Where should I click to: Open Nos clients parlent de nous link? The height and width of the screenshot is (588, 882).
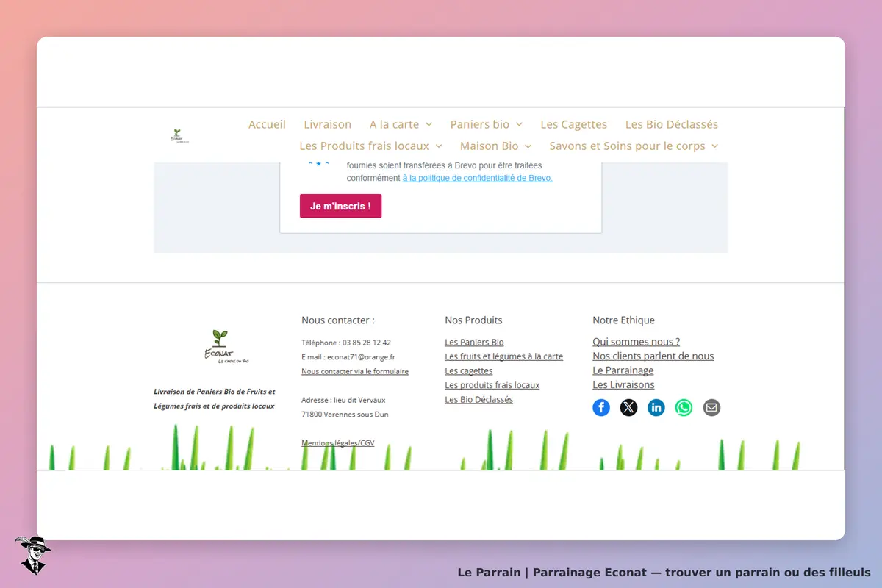pos(653,356)
